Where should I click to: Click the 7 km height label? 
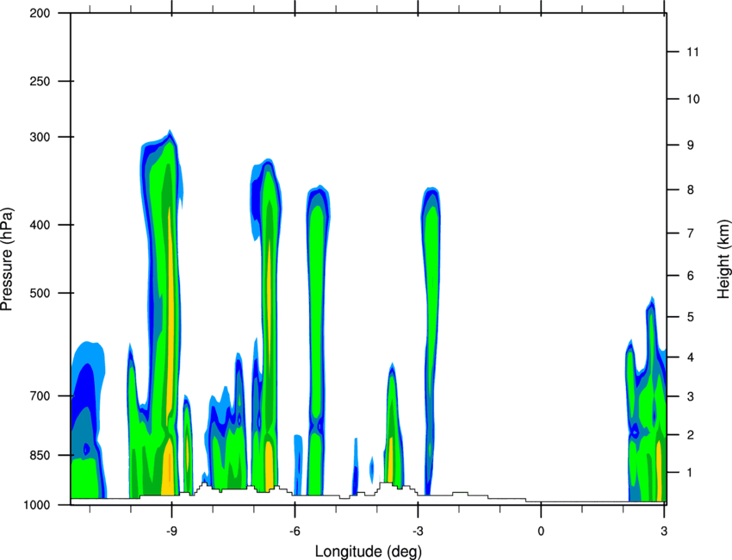click(x=690, y=233)
